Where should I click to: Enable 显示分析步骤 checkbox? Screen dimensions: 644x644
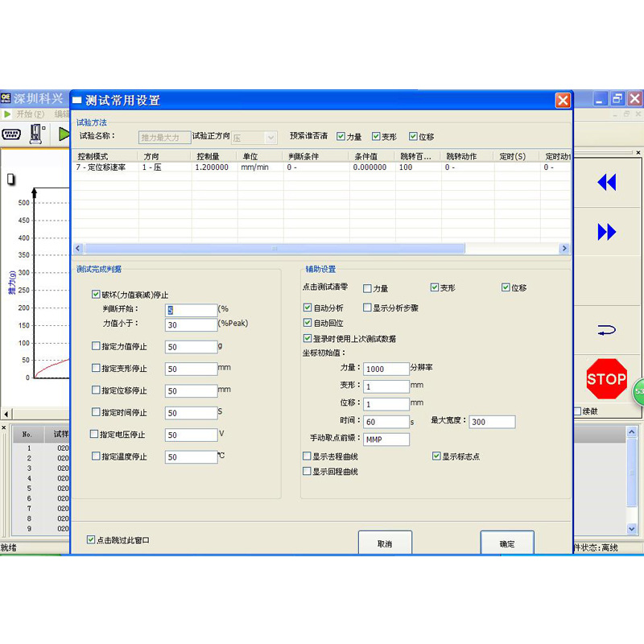click(x=367, y=308)
